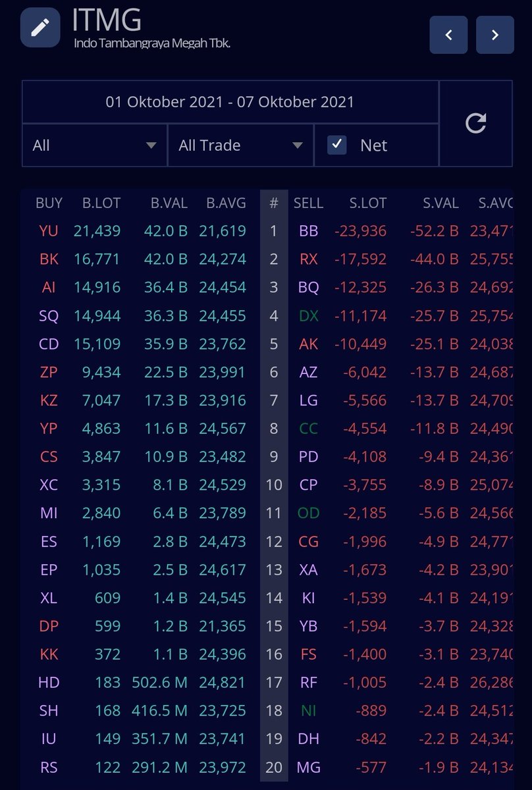Select seller broker PD
Screen dimensions: 532x790
pyautogui.click(x=308, y=457)
